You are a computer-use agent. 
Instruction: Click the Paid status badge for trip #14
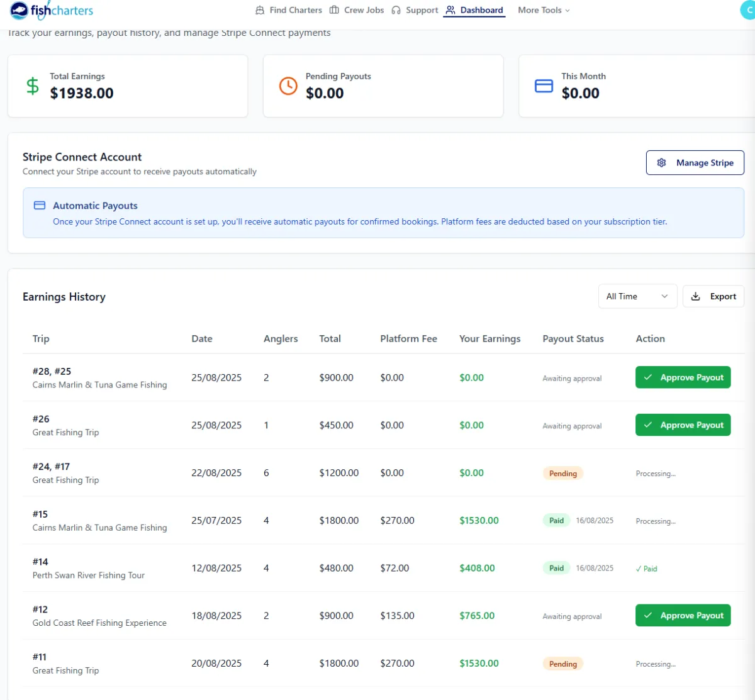coord(556,568)
